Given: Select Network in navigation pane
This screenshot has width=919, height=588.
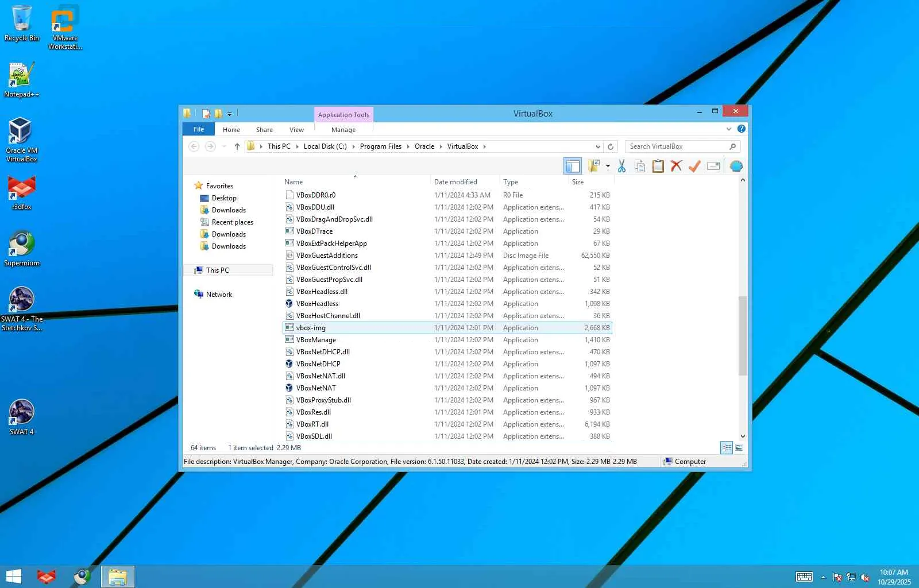Looking at the screenshot, I should [219, 295].
